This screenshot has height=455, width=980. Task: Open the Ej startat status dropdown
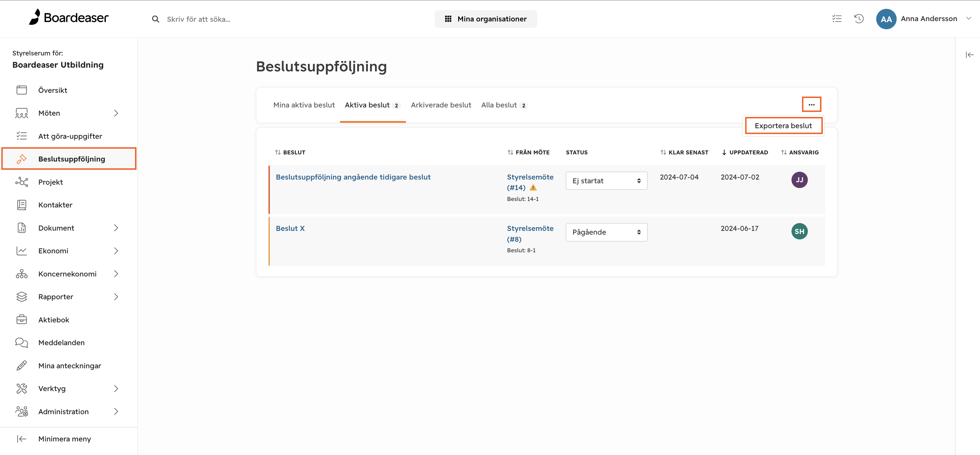(606, 181)
